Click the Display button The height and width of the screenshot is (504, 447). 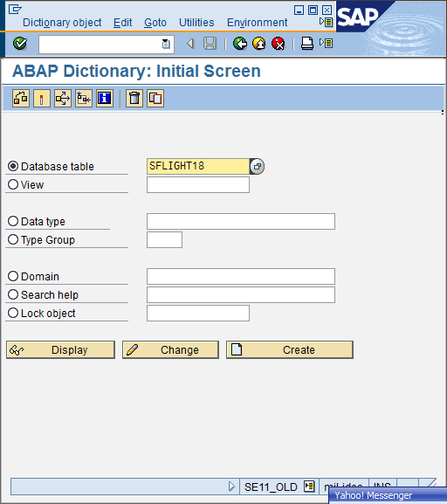pos(60,349)
